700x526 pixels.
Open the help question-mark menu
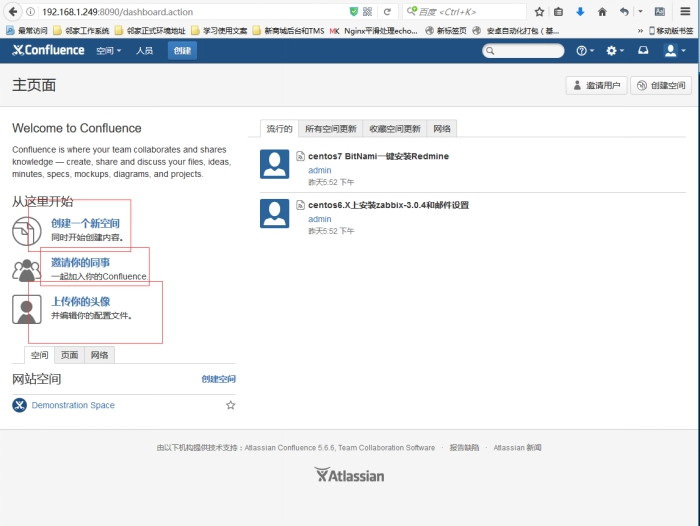click(x=585, y=51)
